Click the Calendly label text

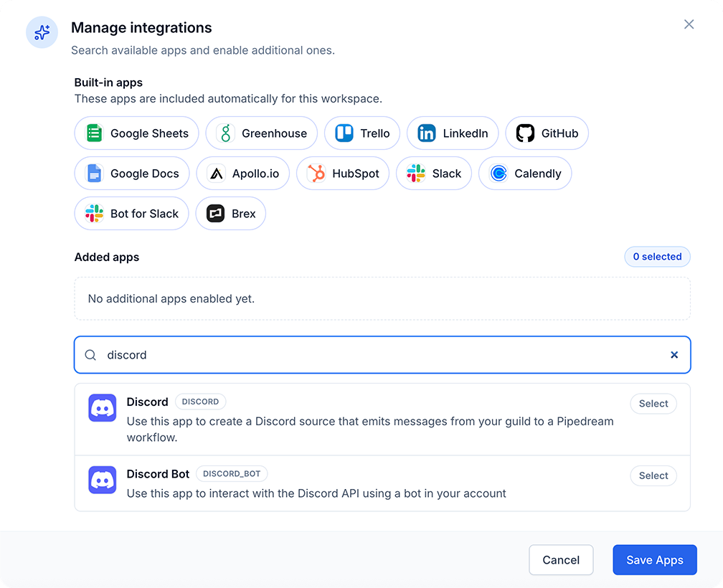(538, 174)
